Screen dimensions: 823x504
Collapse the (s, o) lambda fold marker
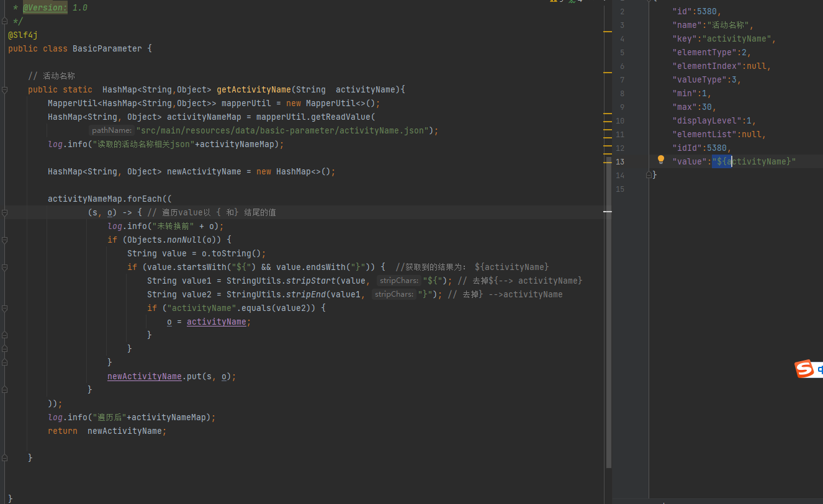(x=4, y=212)
